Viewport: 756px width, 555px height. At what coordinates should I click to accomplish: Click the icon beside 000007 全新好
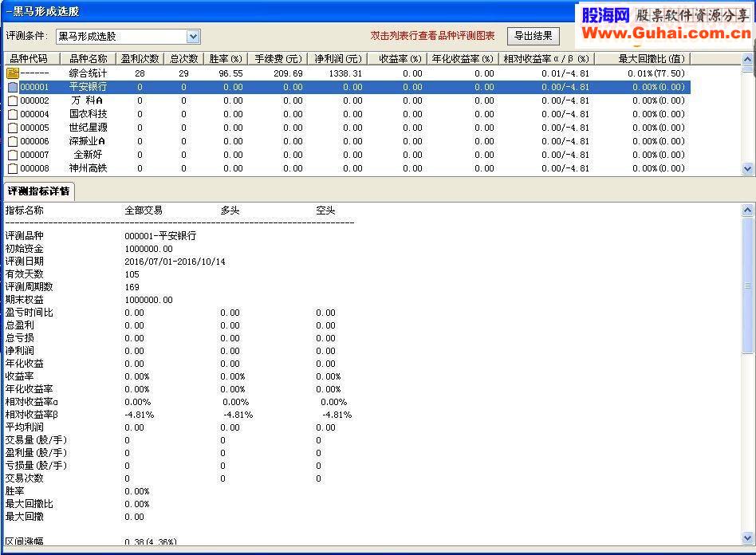click(13, 155)
